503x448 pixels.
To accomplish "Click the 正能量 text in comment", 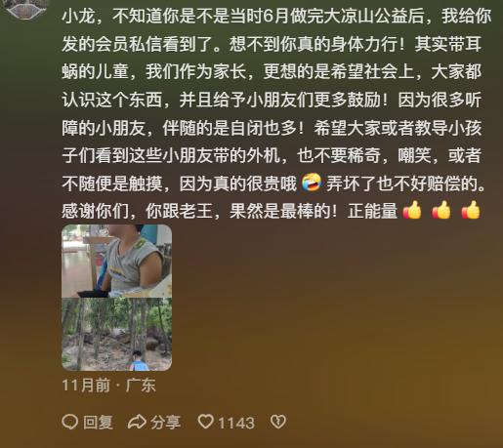I will (x=373, y=211).
